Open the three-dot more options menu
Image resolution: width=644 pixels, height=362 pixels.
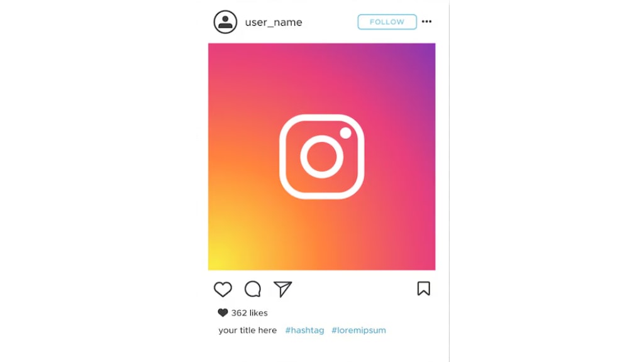tap(427, 21)
